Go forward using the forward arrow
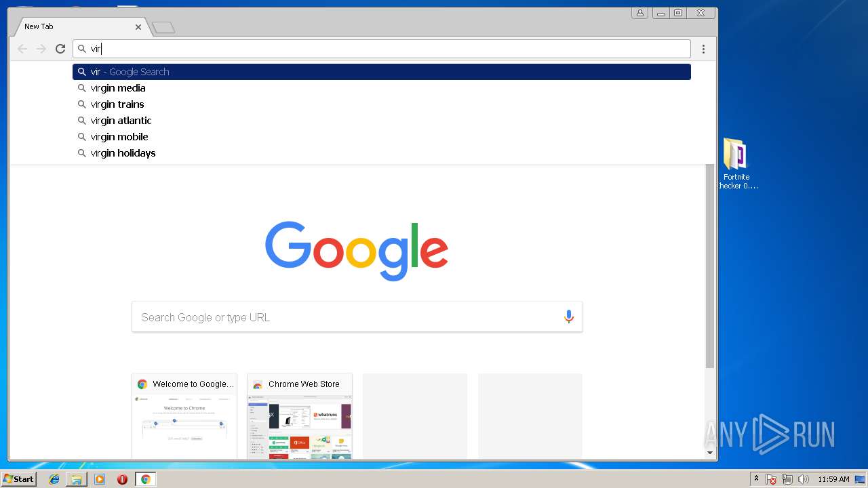Screen dimensions: 868x488 [x=41, y=49]
